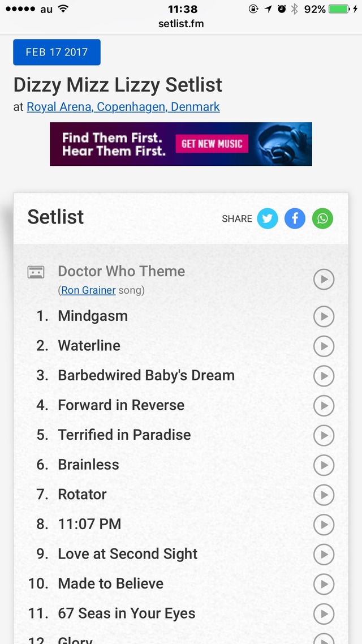Share the setlist on Facebook
This screenshot has height=644, width=362.
(x=295, y=218)
